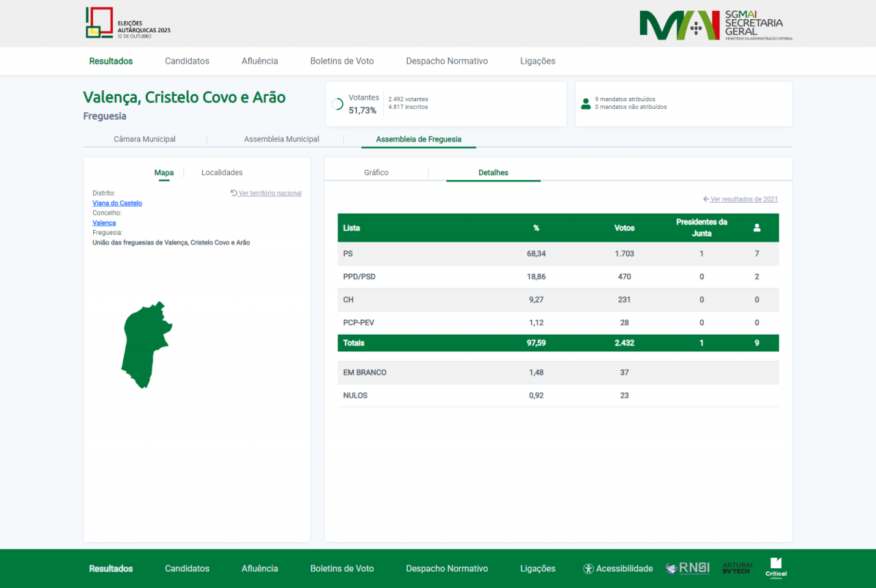Click the SGMAI Secretaria Geral logo
876x588 pixels.
pyautogui.click(x=715, y=25)
